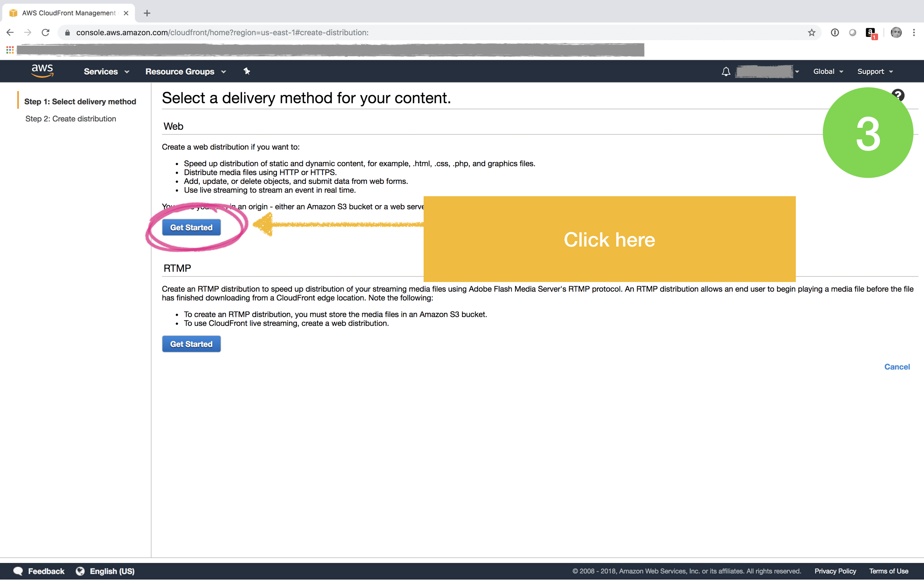This screenshot has width=924, height=585.
Task: Open the Resource Groups dropdown
Action: click(186, 72)
